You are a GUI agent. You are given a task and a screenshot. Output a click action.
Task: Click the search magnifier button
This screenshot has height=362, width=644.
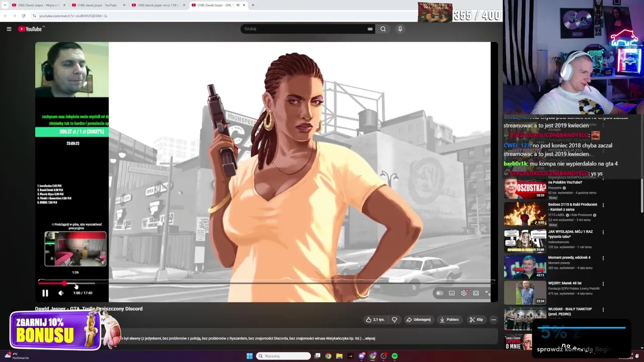tap(383, 29)
